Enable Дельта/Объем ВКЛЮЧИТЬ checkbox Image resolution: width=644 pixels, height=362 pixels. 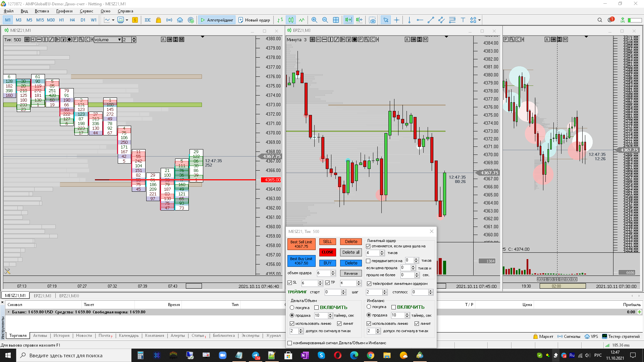(x=316, y=307)
